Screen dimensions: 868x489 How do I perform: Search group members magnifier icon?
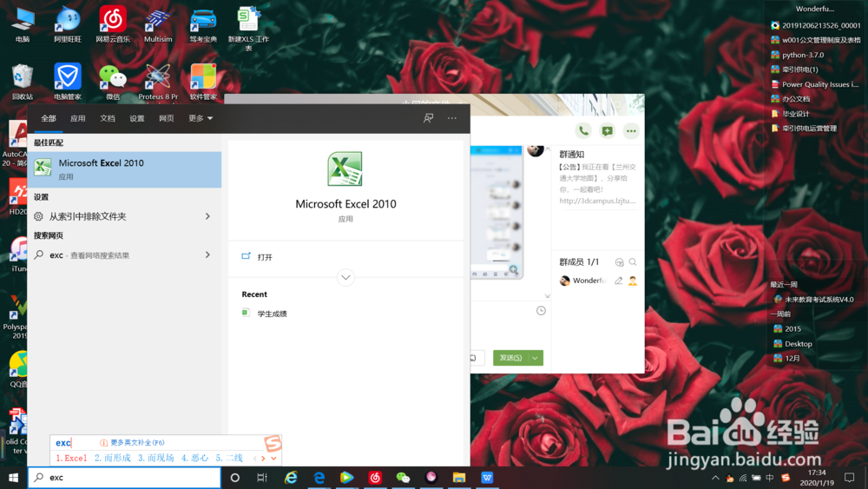633,262
